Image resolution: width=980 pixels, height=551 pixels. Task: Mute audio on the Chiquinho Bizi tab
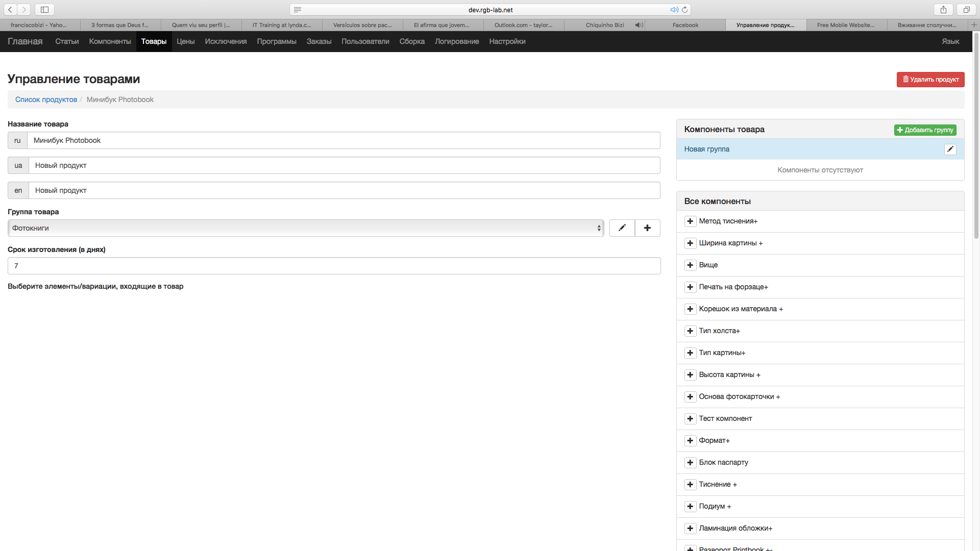[x=639, y=25]
